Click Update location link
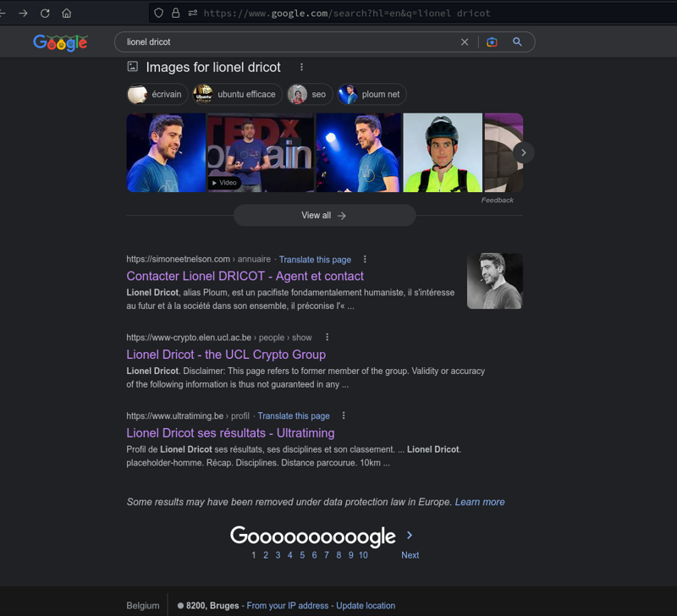 click(x=366, y=606)
